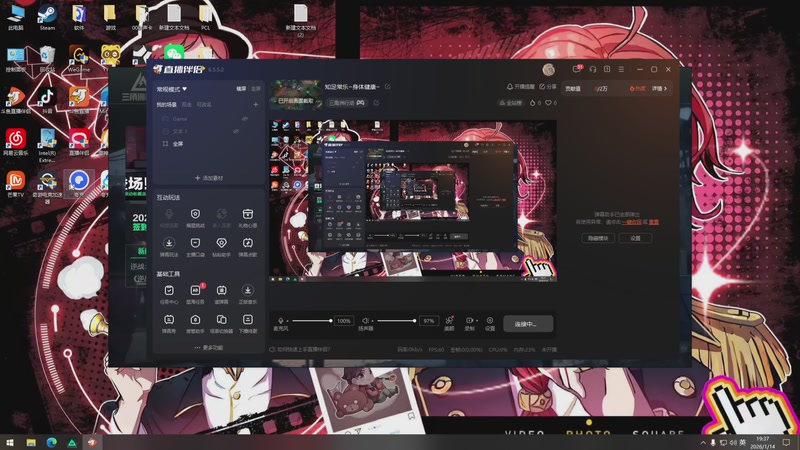The width and height of the screenshot is (800, 450).
Task: Switch to 竖屏 portrait orientation
Action: (256, 89)
